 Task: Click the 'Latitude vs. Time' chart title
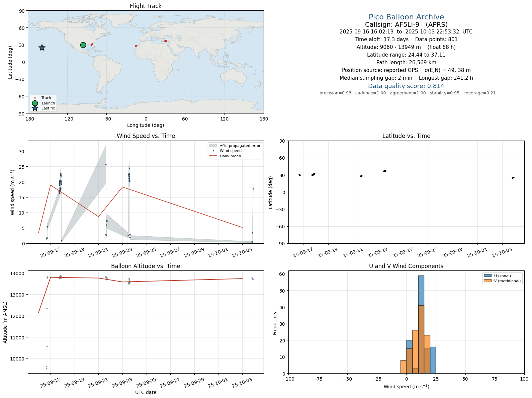pos(406,136)
